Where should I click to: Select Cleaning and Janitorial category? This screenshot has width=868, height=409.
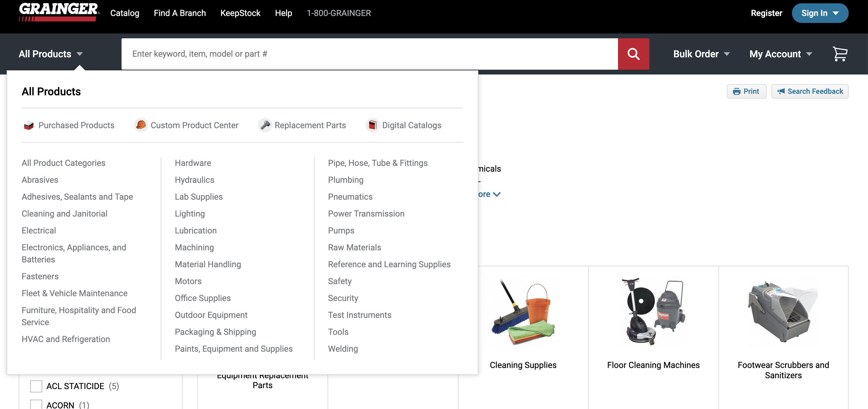64,214
